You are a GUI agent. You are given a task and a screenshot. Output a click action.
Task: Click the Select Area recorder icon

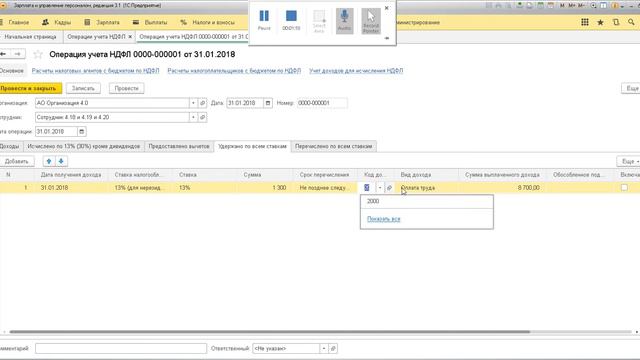click(319, 20)
